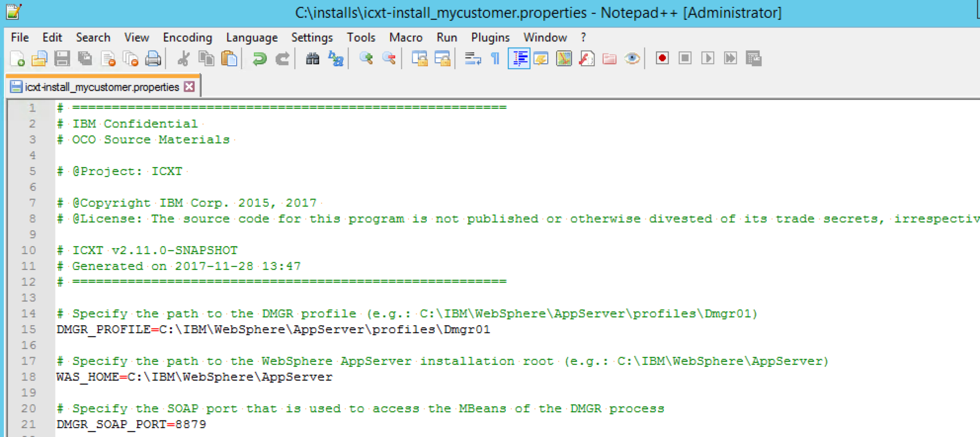The width and height of the screenshot is (980, 437).
Task: Undo last change with green arrow
Action: [259, 59]
